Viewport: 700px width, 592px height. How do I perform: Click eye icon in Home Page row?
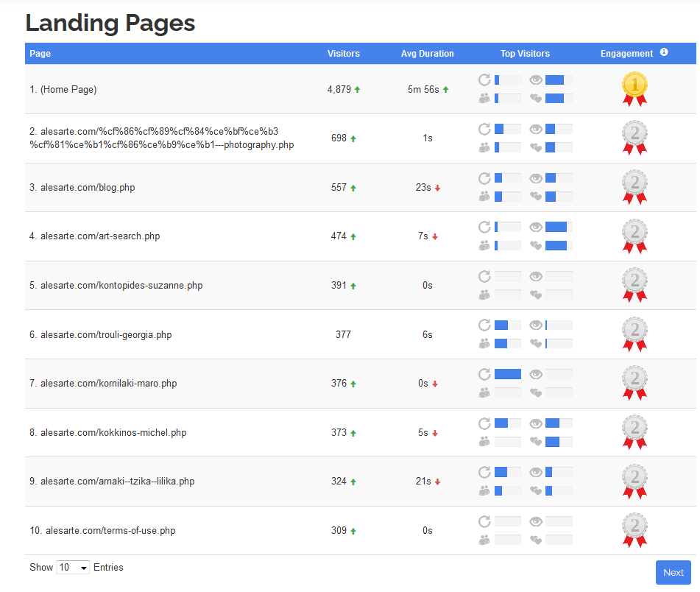pos(536,80)
